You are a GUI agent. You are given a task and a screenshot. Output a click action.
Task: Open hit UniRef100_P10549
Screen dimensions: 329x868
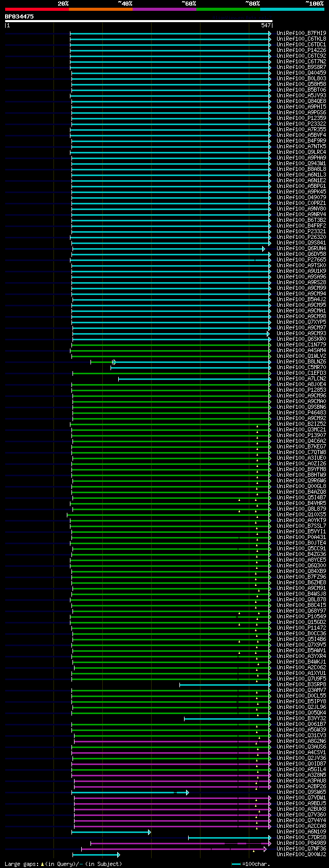tap(301, 616)
